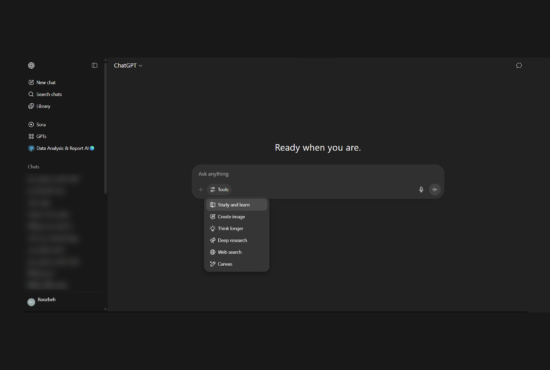Select Canvas from Tools menu
The height and width of the screenshot is (370, 550).
pyautogui.click(x=236, y=264)
